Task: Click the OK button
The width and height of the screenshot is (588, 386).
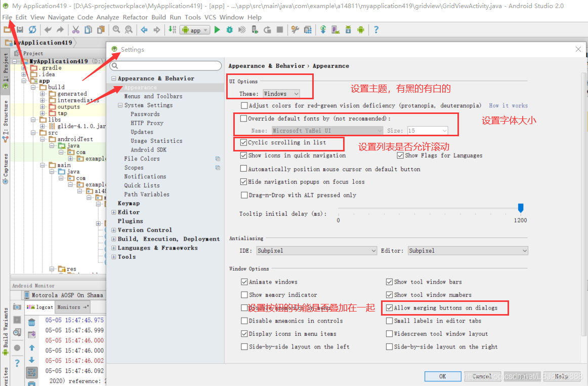Action: 442,376
